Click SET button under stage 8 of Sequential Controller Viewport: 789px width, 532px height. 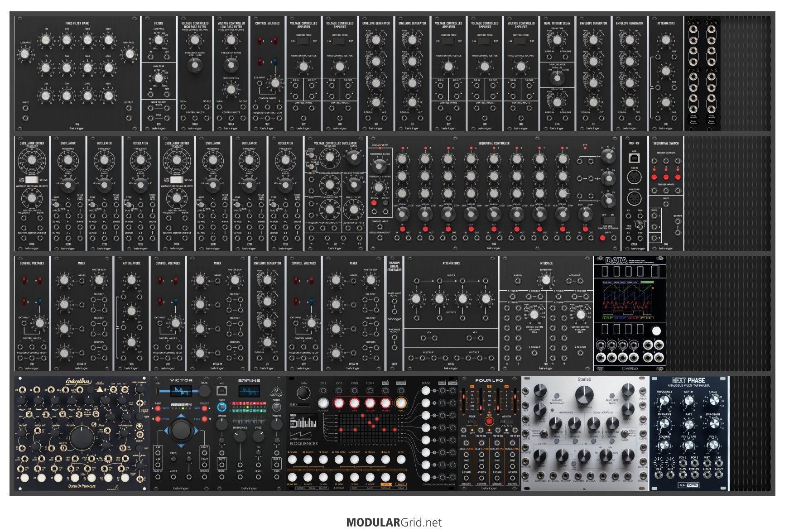point(562,229)
